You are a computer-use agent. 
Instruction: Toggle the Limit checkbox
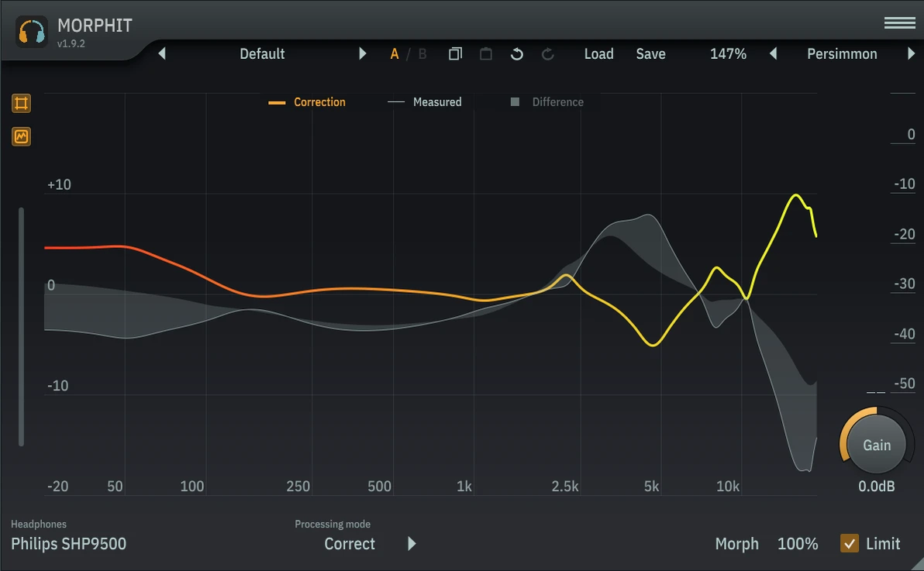coord(850,544)
